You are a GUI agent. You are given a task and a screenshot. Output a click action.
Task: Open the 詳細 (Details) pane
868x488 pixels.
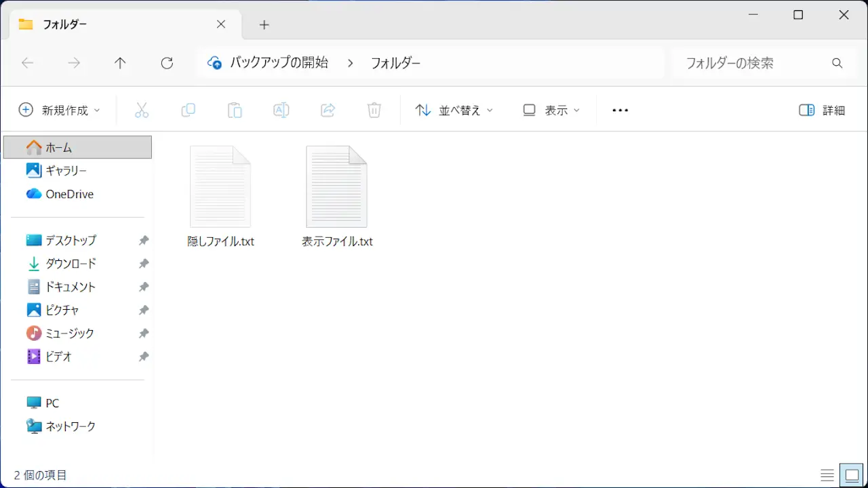[821, 110]
